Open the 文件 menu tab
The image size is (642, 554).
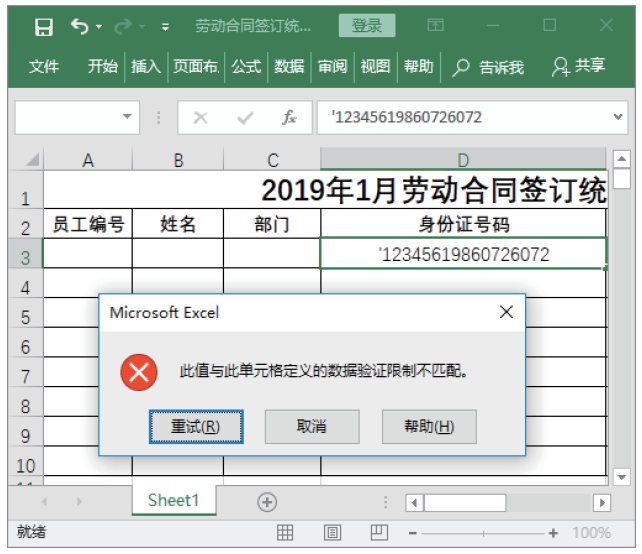(x=44, y=66)
